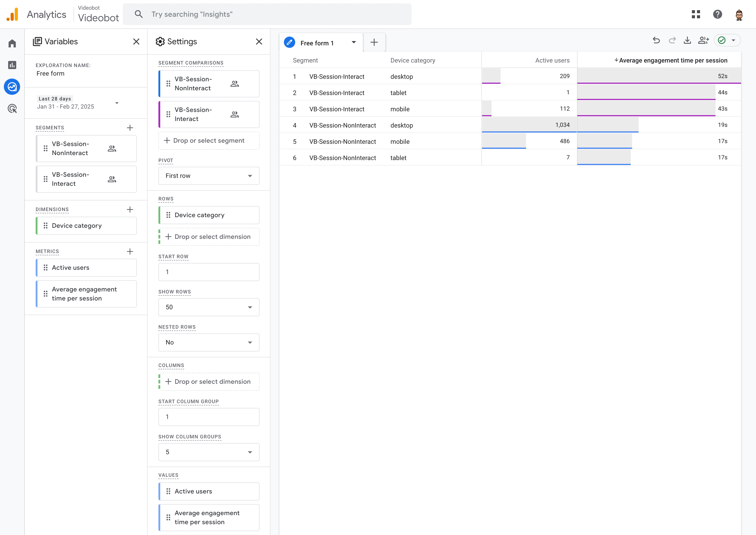Redo the last change
The image size is (756, 535).
[x=672, y=40]
